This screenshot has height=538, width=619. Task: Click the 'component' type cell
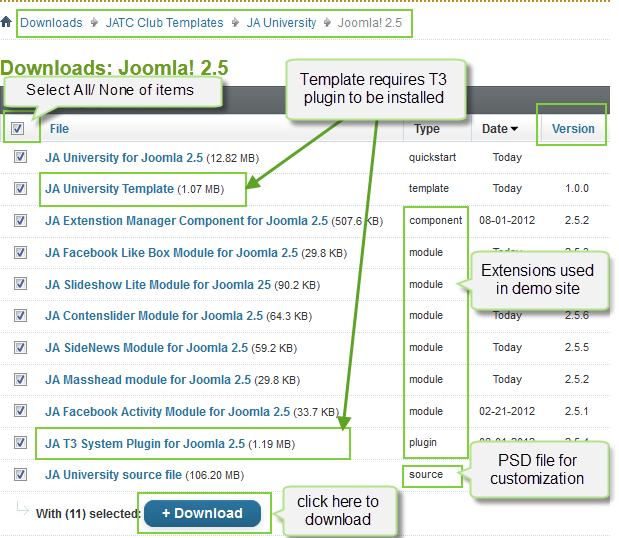[x=435, y=220]
